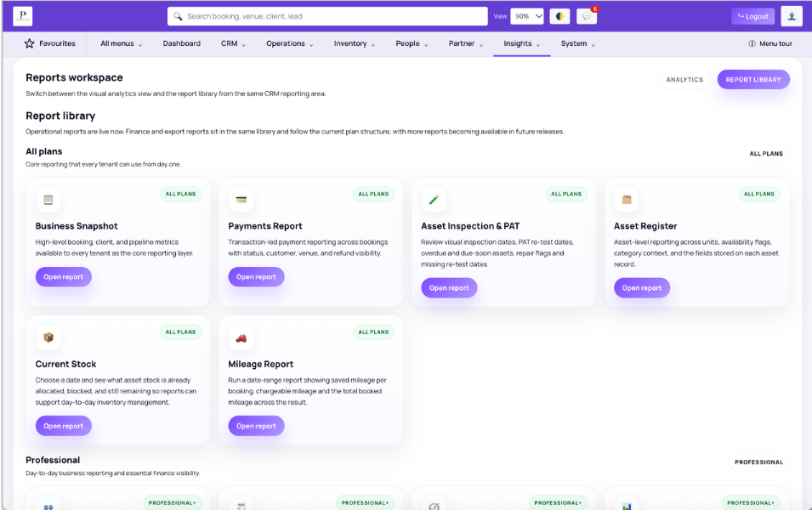The width and height of the screenshot is (812, 510).
Task: Click the Reports workspace heading
Action: 74,77
